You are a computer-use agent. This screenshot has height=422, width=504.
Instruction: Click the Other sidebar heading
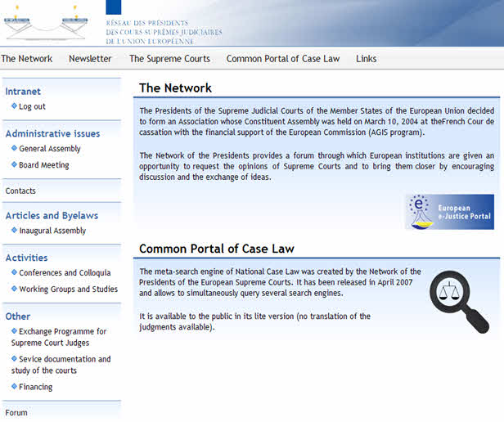[x=18, y=316]
